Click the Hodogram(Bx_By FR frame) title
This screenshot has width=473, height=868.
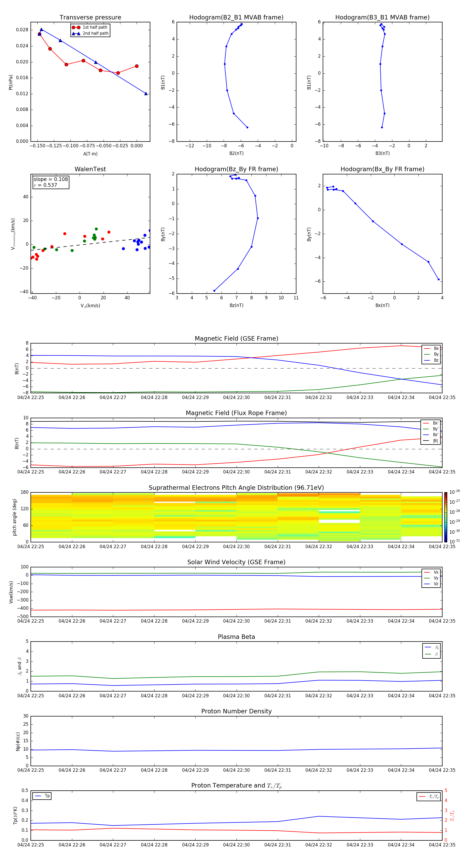382,169
